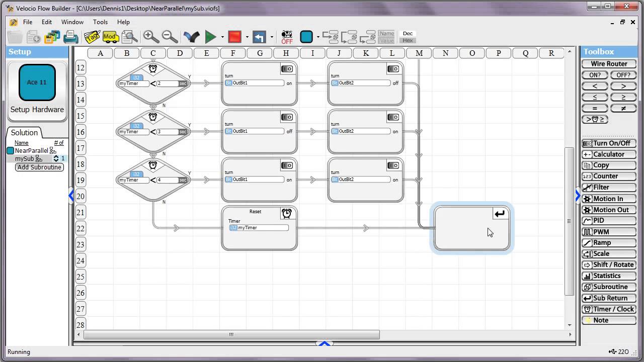Select the Wire Router tool

(x=609, y=64)
